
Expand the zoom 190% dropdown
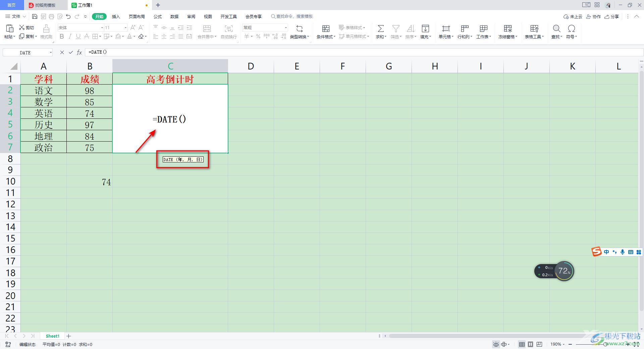click(563, 344)
